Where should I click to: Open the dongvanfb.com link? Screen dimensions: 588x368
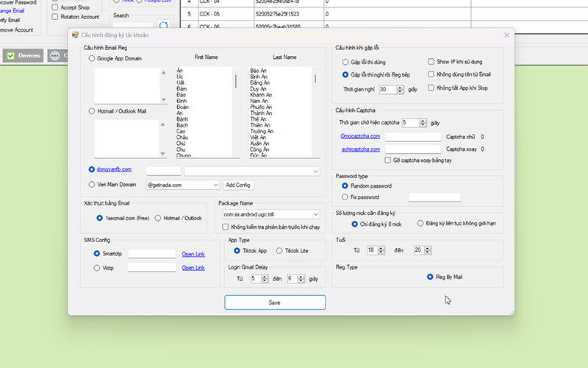114,169
